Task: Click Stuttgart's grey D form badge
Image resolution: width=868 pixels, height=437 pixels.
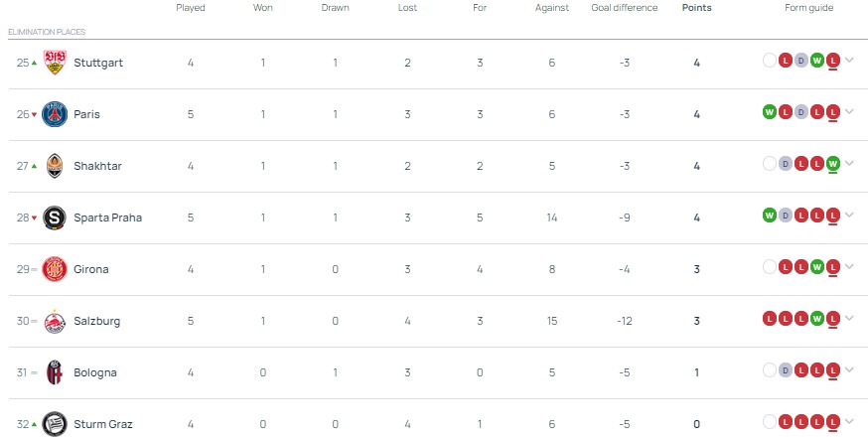Action: [800, 61]
